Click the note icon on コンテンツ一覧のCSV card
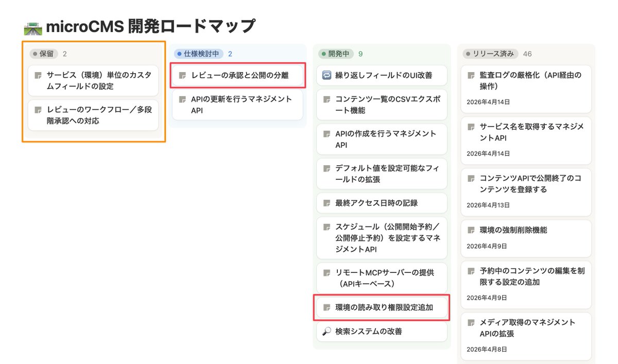618x364 pixels. [x=327, y=99]
